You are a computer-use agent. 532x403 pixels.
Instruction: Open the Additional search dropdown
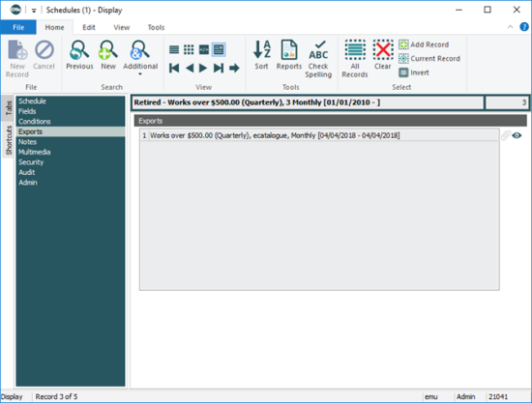coord(140,58)
